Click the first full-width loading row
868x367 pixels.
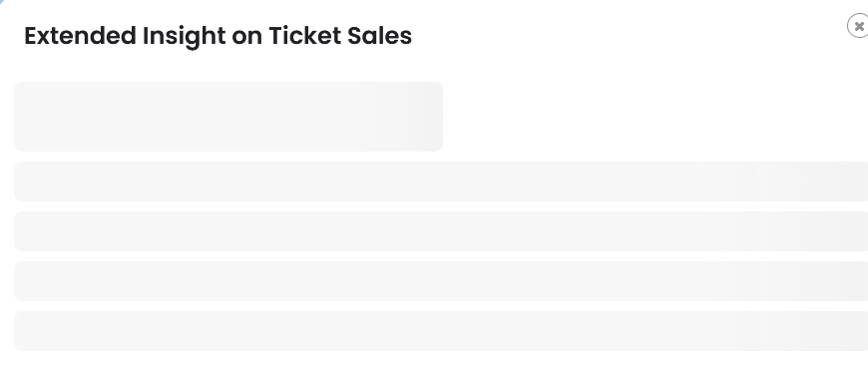point(441,182)
